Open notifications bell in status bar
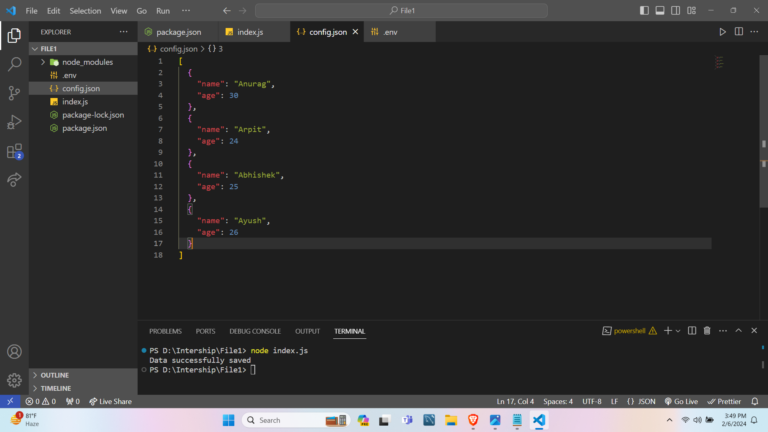This screenshot has width=768, height=432. [x=755, y=402]
